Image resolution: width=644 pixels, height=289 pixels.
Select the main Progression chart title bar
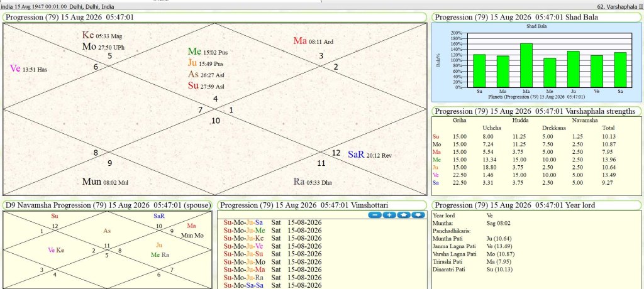(215, 17)
